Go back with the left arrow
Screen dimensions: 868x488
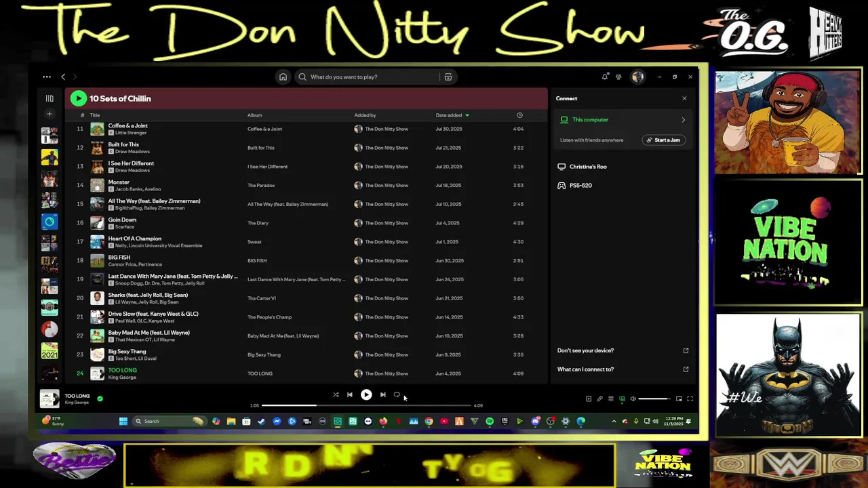tap(63, 77)
